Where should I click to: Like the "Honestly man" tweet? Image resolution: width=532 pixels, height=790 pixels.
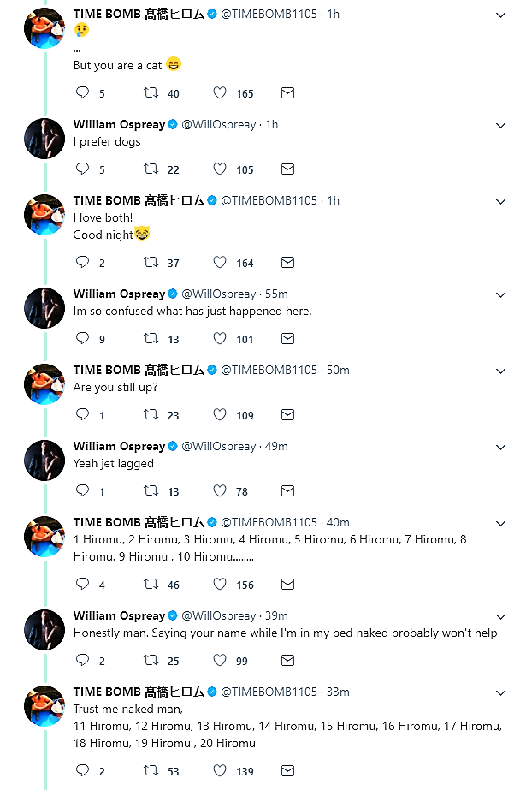220,661
